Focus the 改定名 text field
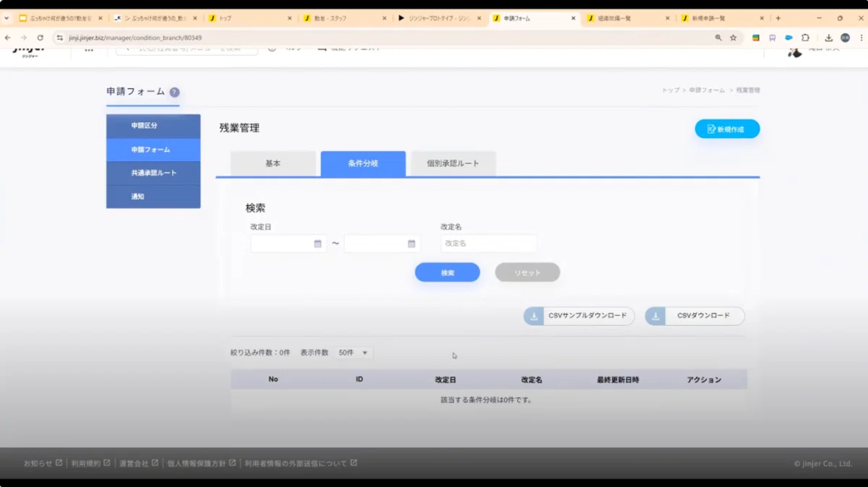 pos(488,243)
